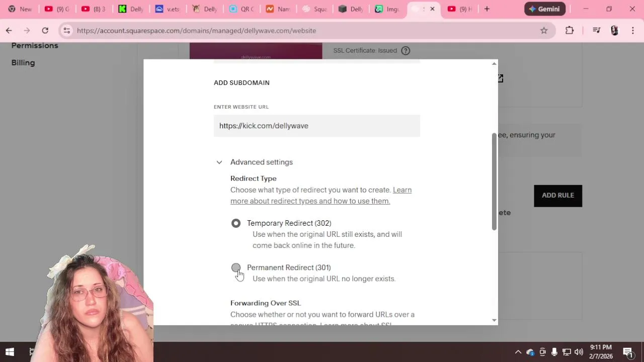Click the website URL input field

tap(317, 126)
